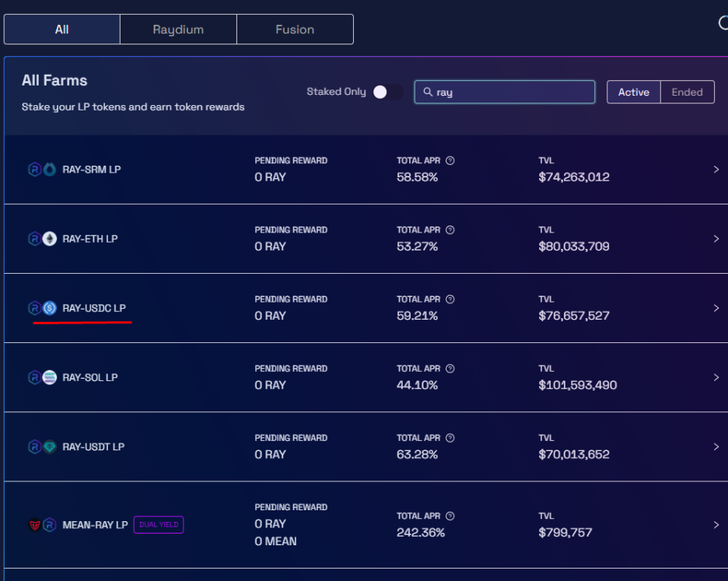Show Active farms
728x581 pixels.
(633, 92)
